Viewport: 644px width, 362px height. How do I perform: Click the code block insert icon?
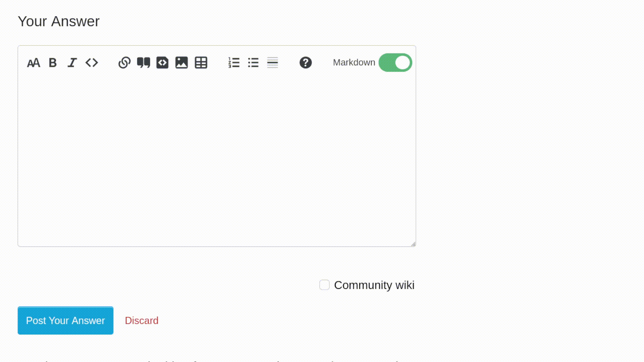coord(162,62)
